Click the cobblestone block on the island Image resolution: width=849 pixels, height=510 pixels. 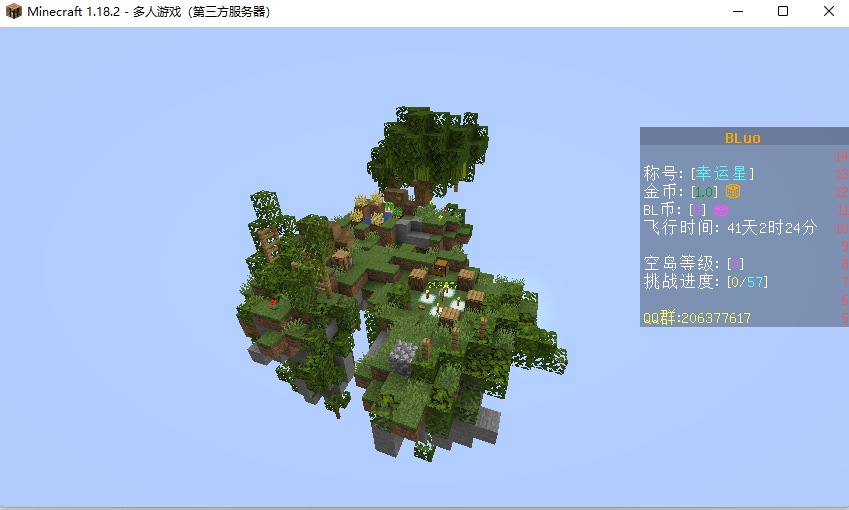(x=403, y=357)
